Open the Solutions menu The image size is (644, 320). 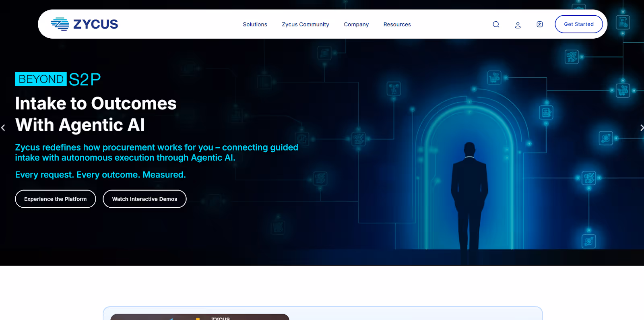[255, 25]
